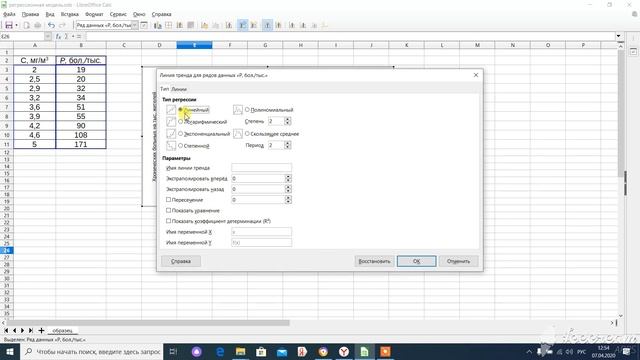Click the chart area grid icon

pos(169,25)
